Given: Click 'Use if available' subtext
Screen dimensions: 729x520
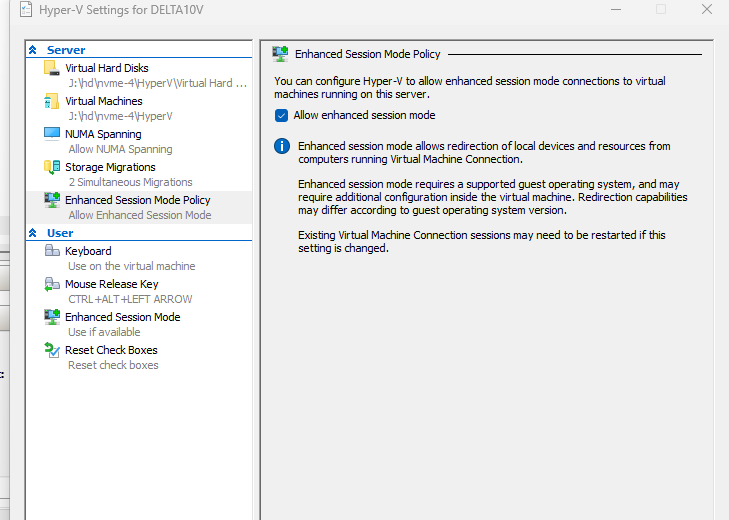Looking at the screenshot, I should click(104, 332).
